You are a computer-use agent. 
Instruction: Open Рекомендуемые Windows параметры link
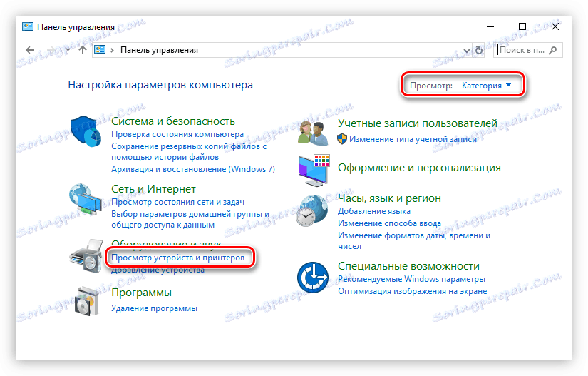coord(411,279)
